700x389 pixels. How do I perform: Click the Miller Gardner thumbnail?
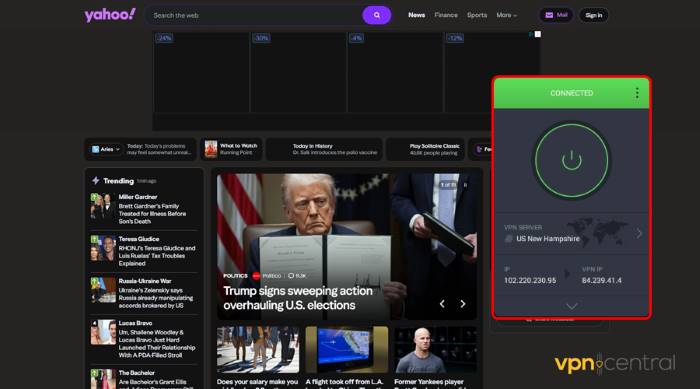click(x=103, y=206)
